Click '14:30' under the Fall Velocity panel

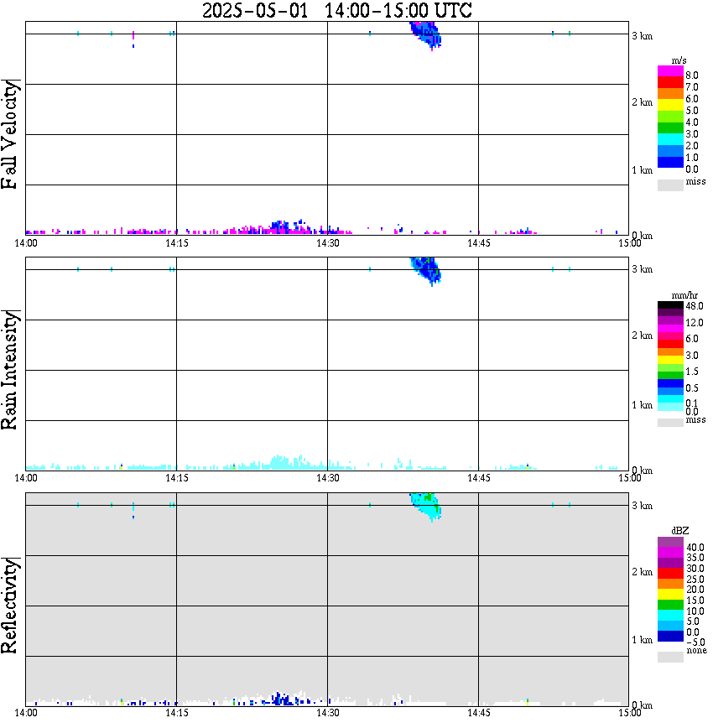[327, 243]
